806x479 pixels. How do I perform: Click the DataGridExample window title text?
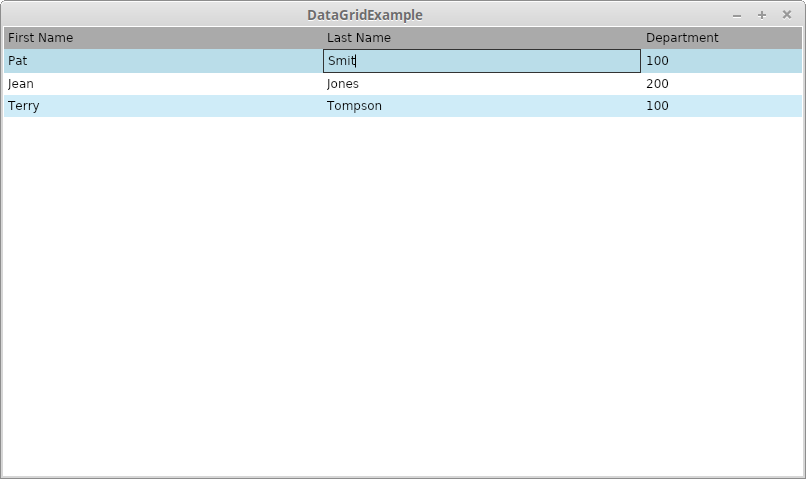[365, 15]
